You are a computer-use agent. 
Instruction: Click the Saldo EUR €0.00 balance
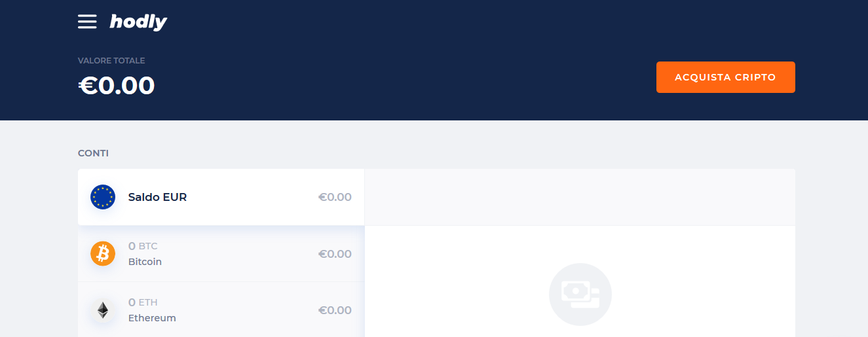pos(335,197)
